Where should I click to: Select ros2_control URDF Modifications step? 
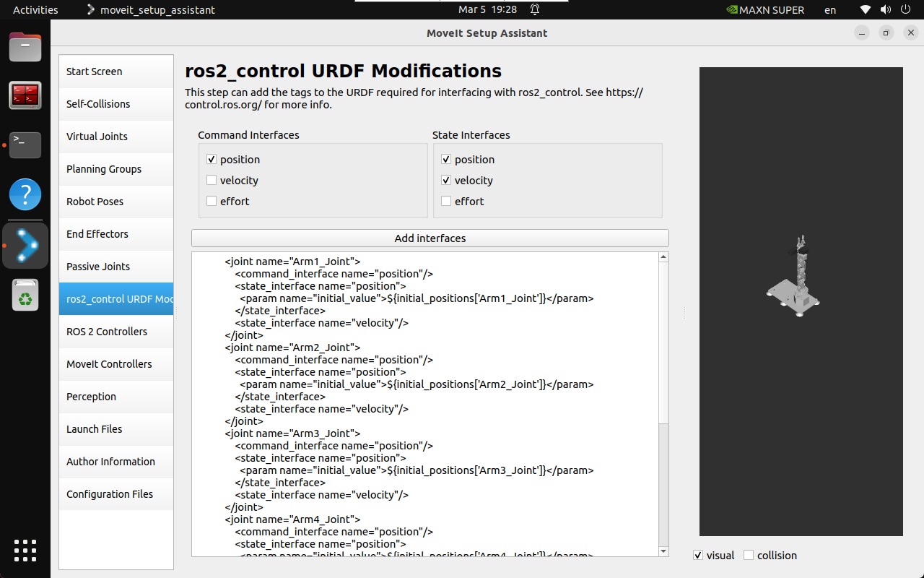click(x=116, y=299)
